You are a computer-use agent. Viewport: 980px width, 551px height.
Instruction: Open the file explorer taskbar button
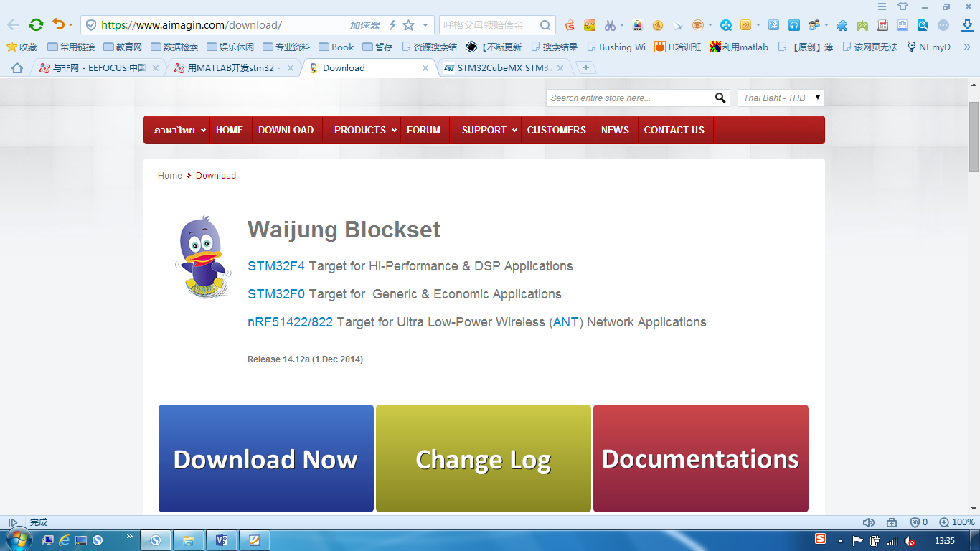(188, 540)
